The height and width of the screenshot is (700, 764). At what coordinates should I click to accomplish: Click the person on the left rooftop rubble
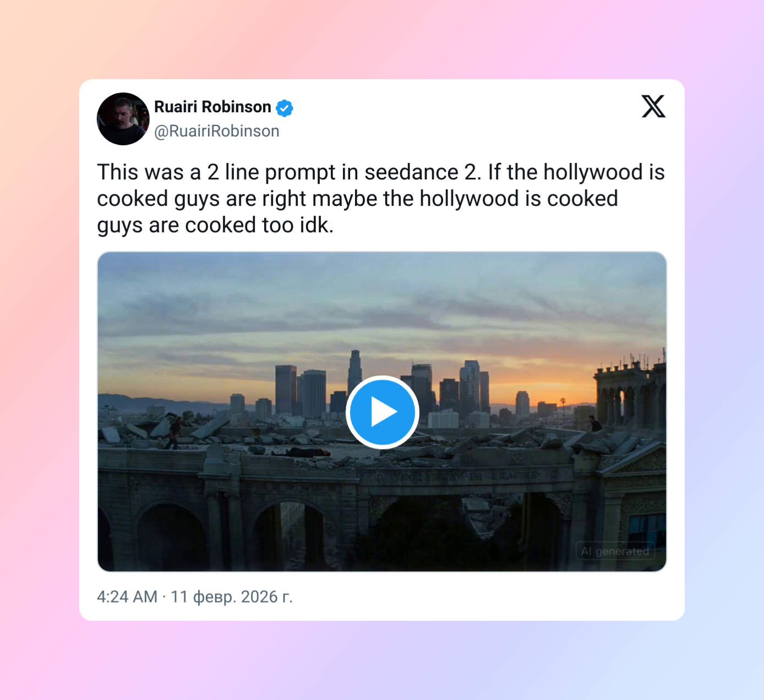pyautogui.click(x=176, y=433)
